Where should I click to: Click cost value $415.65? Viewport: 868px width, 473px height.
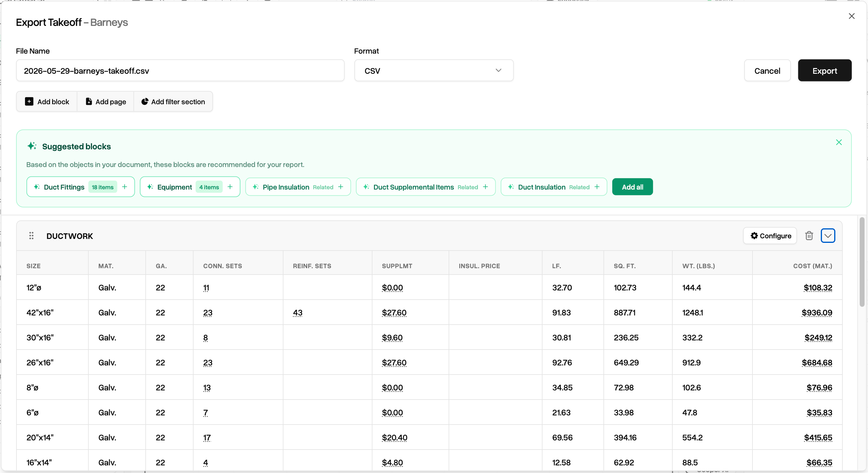818,437
